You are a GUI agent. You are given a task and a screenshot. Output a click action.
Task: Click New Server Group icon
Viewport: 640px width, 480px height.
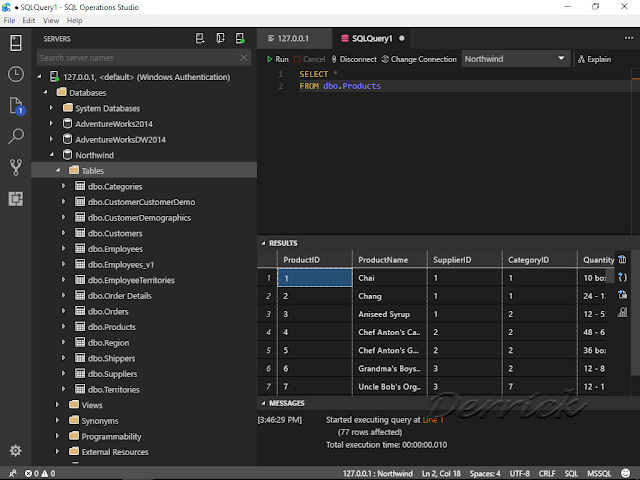[220, 38]
